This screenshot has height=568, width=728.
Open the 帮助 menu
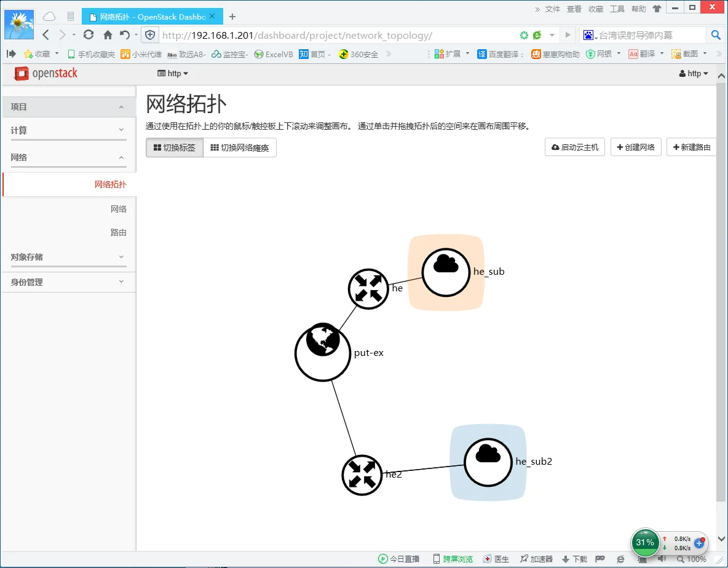639,9
